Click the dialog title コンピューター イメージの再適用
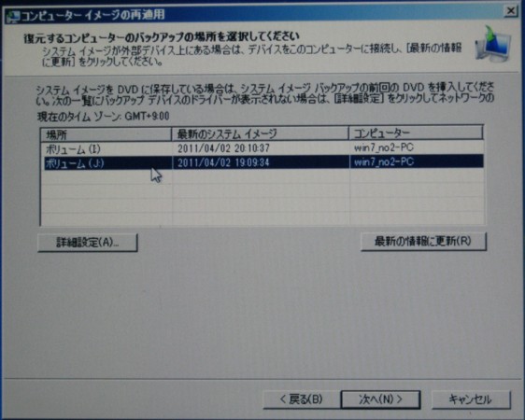 click(x=93, y=15)
